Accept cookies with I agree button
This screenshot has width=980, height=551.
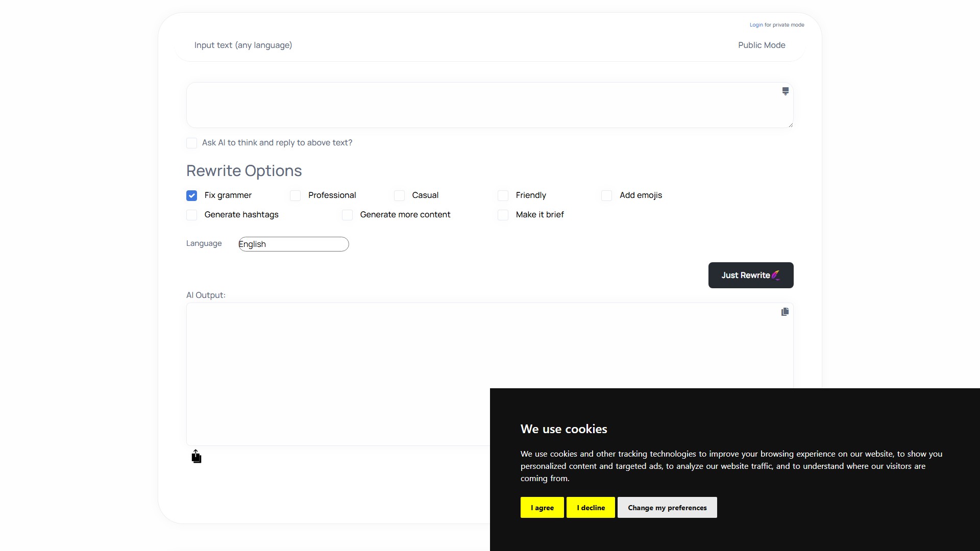coord(542,508)
